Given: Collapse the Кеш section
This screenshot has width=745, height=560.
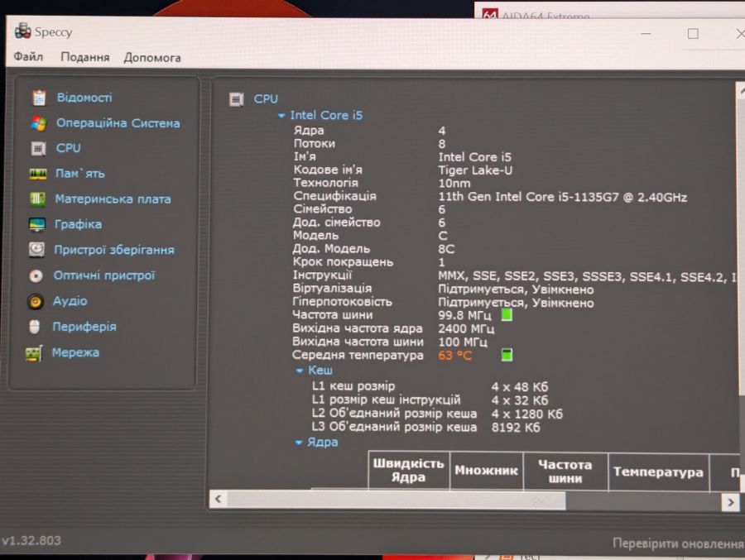Looking at the screenshot, I should (x=300, y=371).
